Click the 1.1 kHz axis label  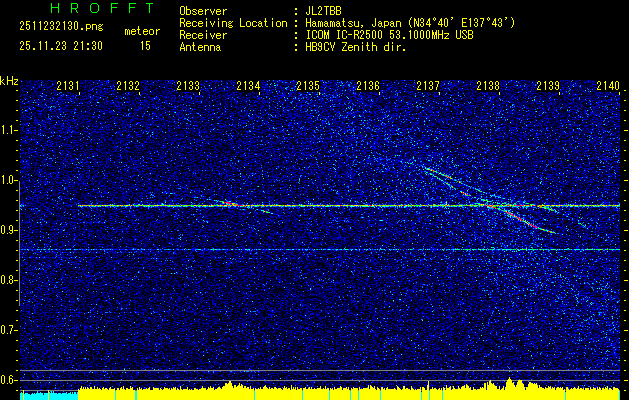pos(9,130)
